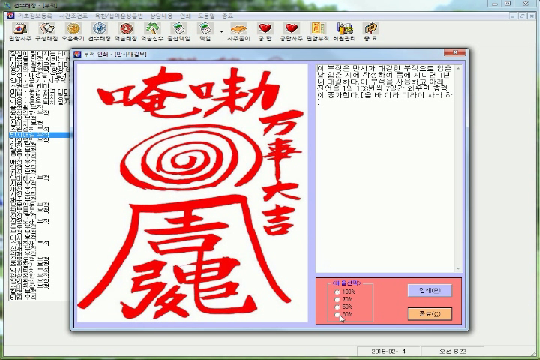The height and width of the screenshot is (360, 540).
Task: Select the lowest-percentage ratio radio button
Action: click(337, 315)
